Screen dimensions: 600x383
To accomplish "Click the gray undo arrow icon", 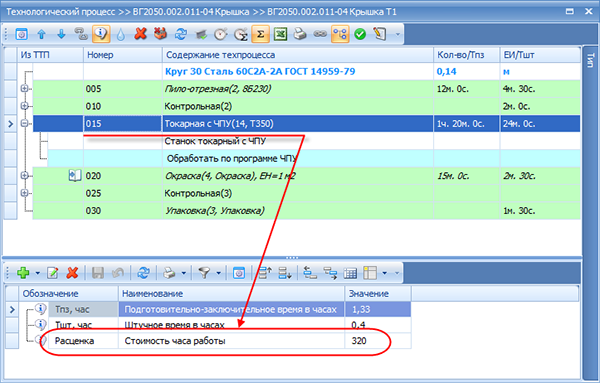I will tap(118, 273).
